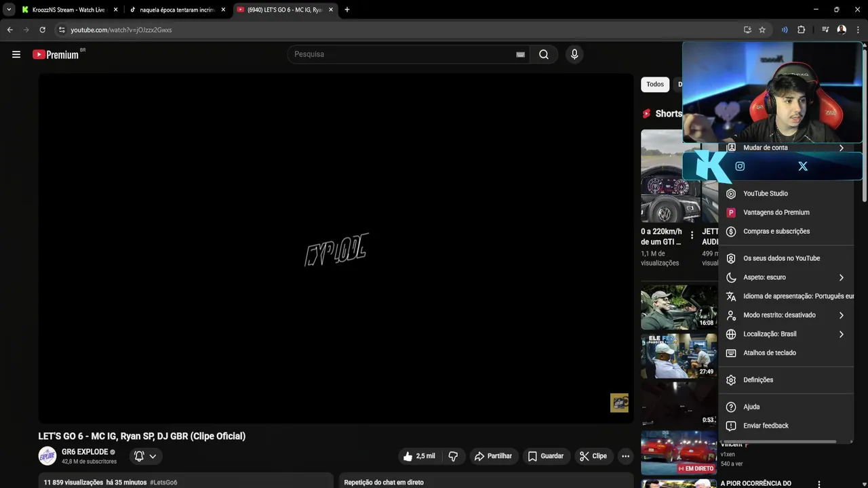Screen dimensions: 868x488
Task: Click the Clipe button
Action: click(x=593, y=456)
